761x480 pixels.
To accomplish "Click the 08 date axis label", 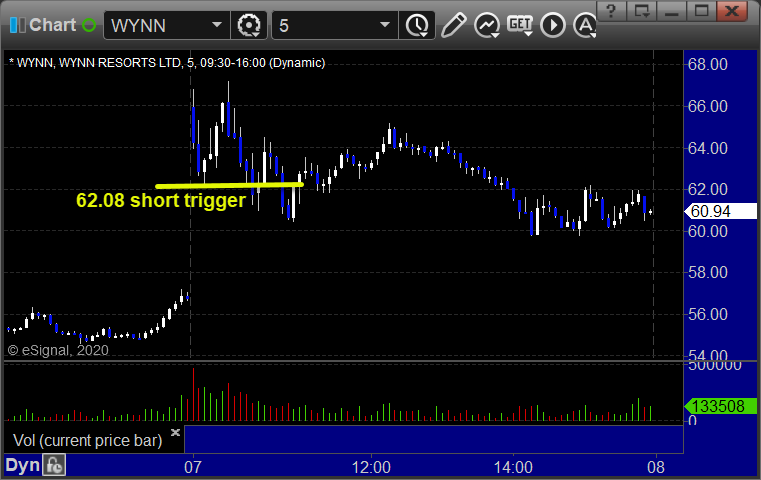I will 656,467.
